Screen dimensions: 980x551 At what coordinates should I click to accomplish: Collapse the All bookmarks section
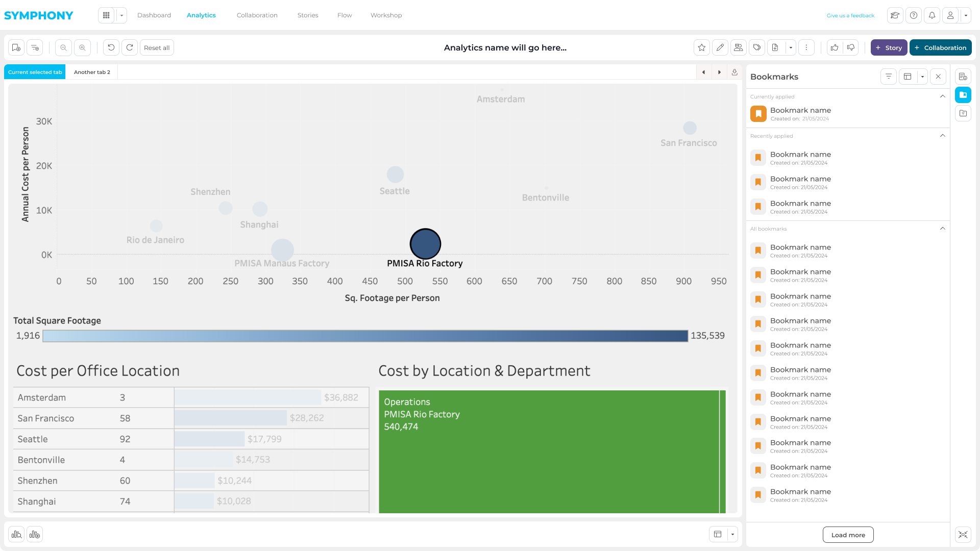click(943, 229)
